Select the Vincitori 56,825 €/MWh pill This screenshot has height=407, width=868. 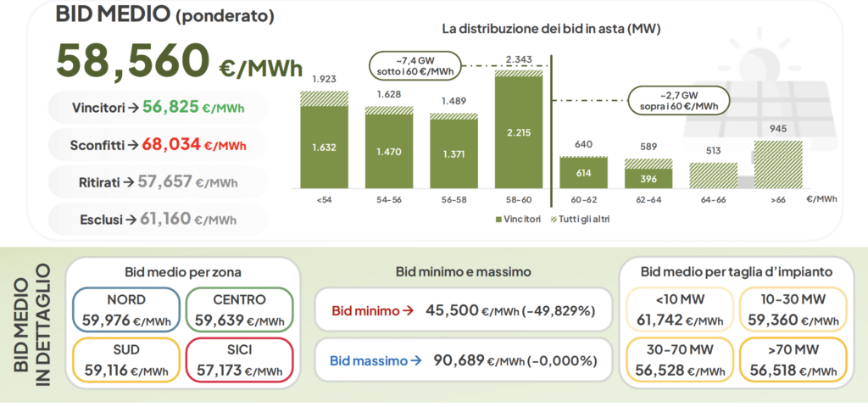click(x=156, y=107)
